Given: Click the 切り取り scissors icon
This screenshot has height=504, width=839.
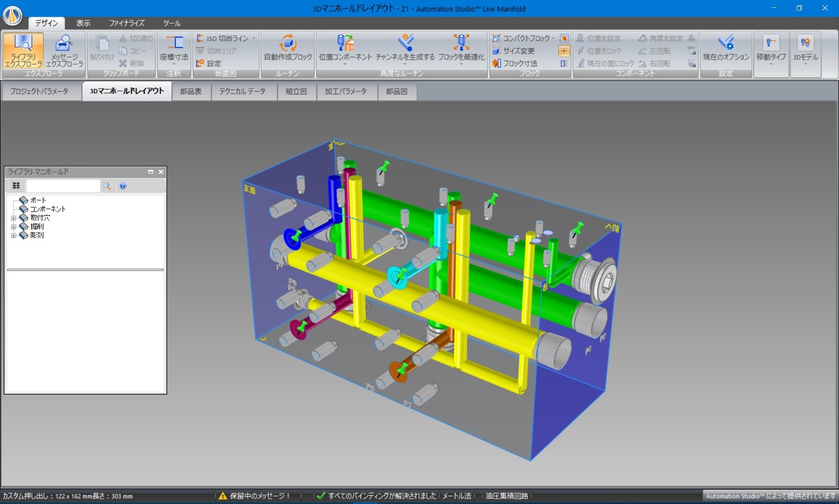Looking at the screenshot, I should (123, 38).
